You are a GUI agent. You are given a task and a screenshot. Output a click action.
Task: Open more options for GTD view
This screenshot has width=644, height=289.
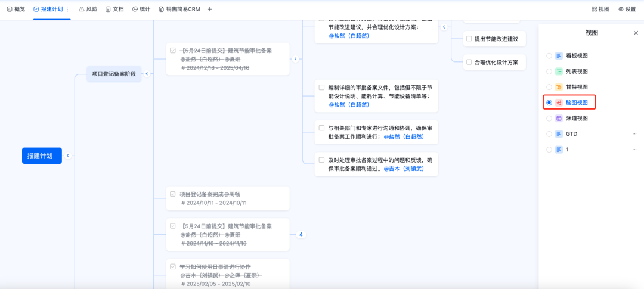(634, 134)
